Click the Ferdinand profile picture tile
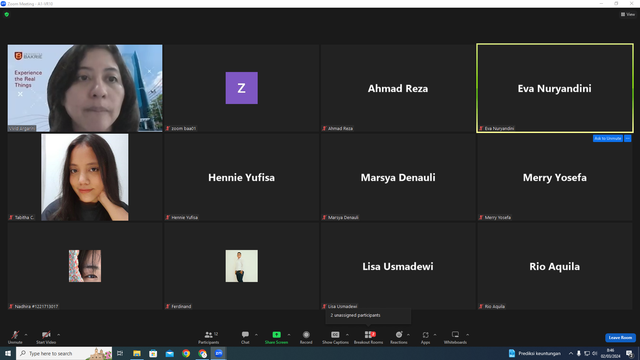This screenshot has width=640, height=360. (x=242, y=266)
